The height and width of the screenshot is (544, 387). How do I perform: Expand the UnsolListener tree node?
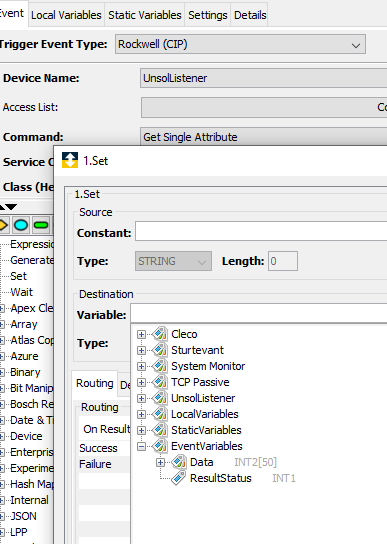click(141, 398)
